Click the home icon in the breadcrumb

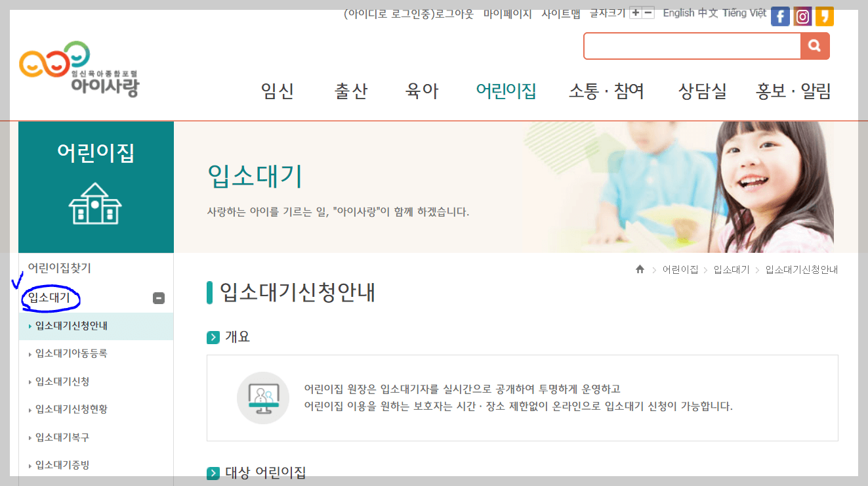tap(640, 269)
